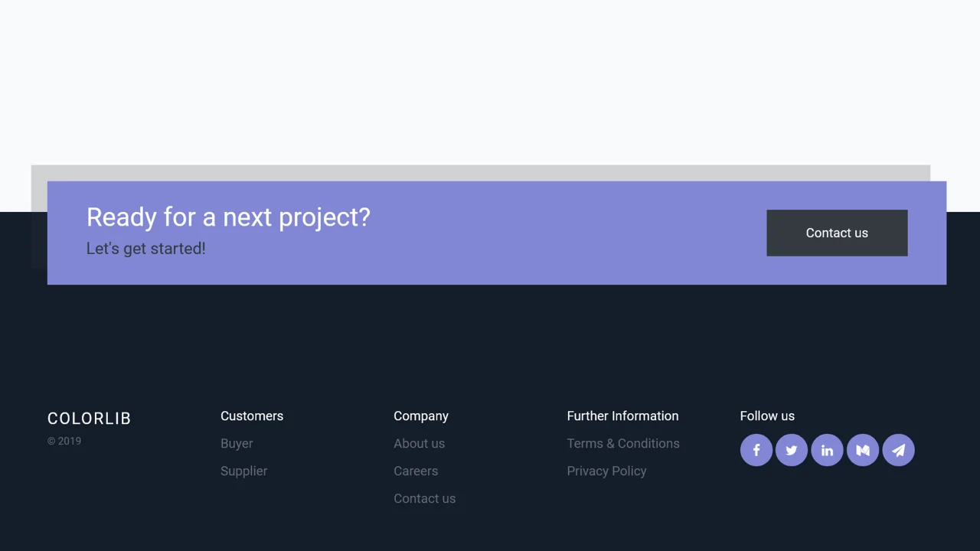This screenshot has width=980, height=551.
Task: Click the Follow us heading
Action: click(x=767, y=416)
